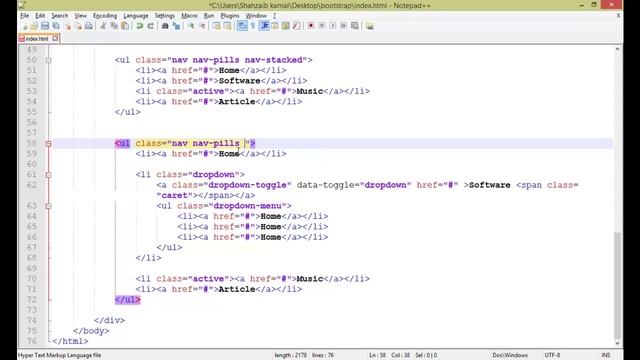Screen dimensions: 640x360
Task: Open Find with the binoculars icon
Action: click(x=165, y=26)
